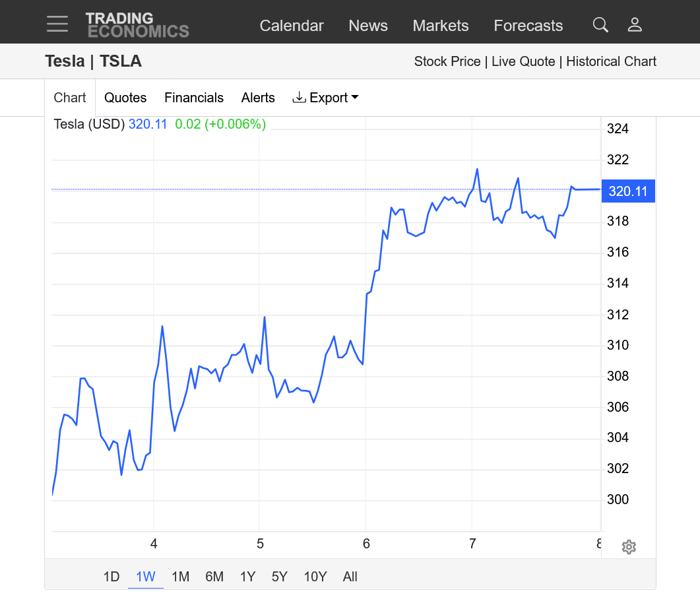Expand the Export dropdown arrow
700x611 pixels.
(x=355, y=97)
